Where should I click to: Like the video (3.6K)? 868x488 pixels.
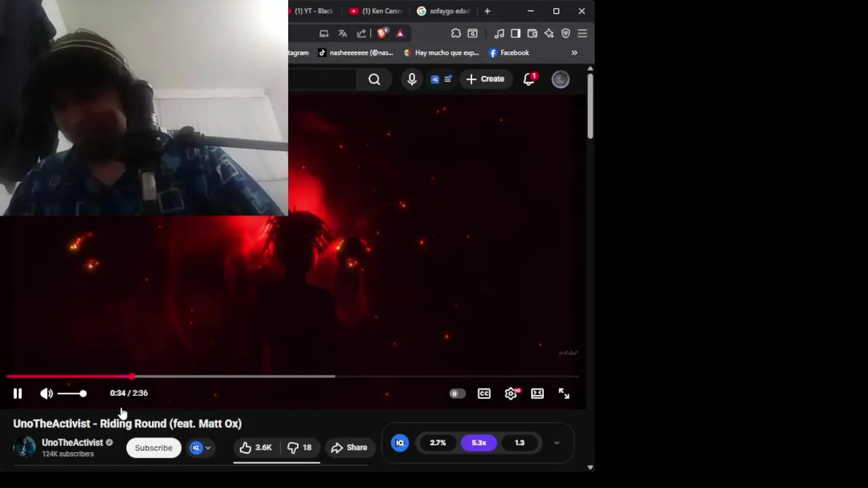pyautogui.click(x=256, y=448)
